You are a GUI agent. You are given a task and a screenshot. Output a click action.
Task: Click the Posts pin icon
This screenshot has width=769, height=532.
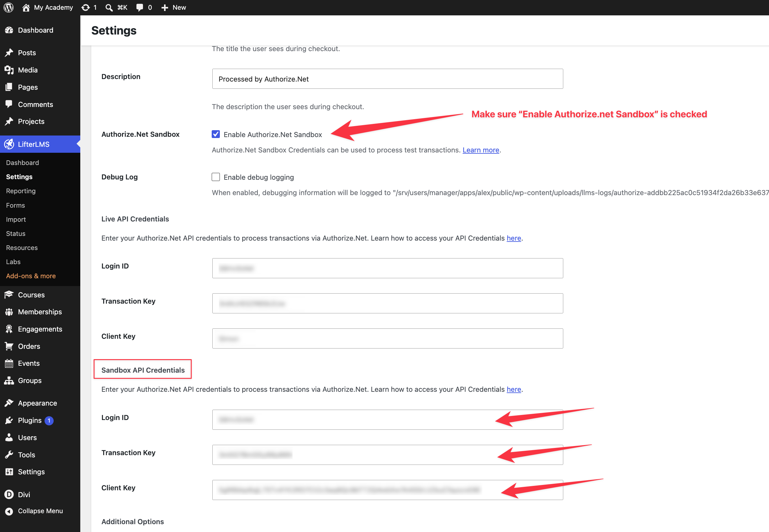9,53
